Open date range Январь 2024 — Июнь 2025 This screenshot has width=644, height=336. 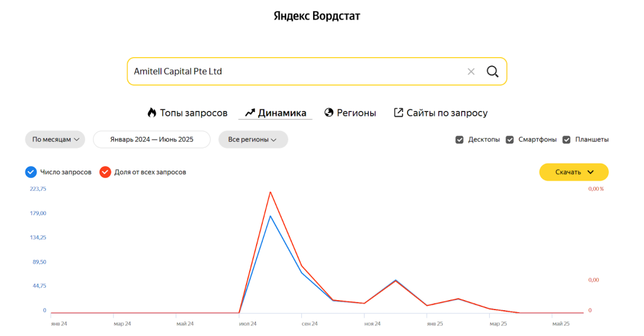(152, 140)
